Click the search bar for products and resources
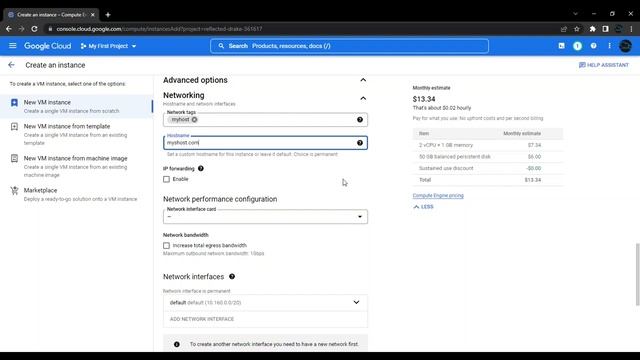Image resolution: width=640 pixels, height=360 pixels. 349,46
